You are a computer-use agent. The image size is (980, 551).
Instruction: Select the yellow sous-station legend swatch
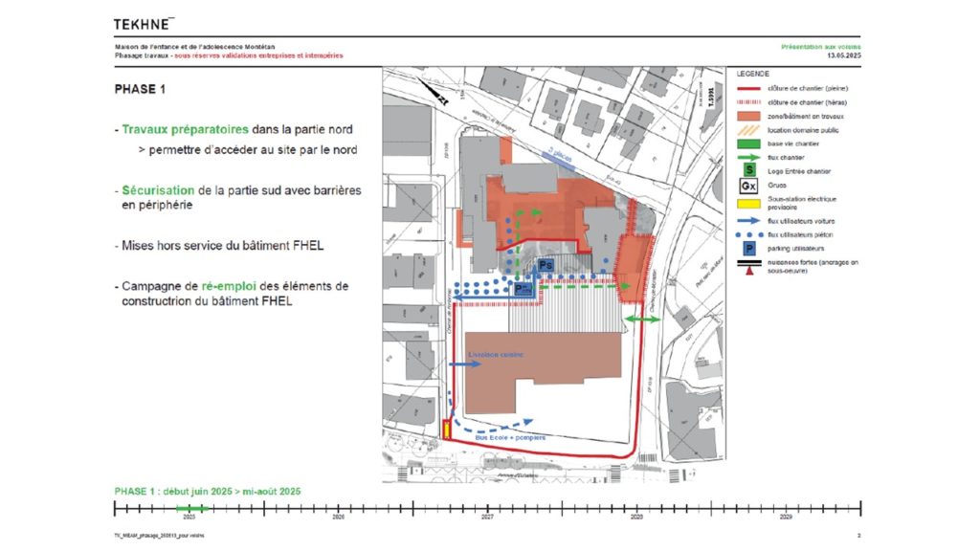[748, 203]
